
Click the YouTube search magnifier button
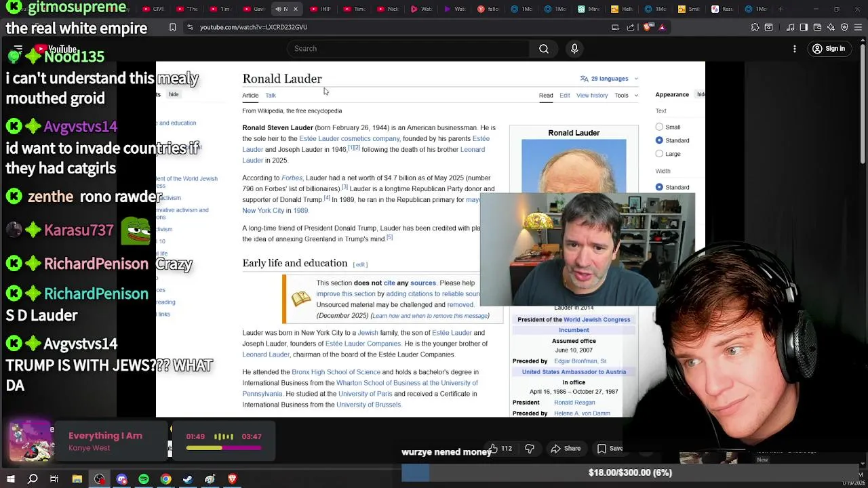pos(544,49)
